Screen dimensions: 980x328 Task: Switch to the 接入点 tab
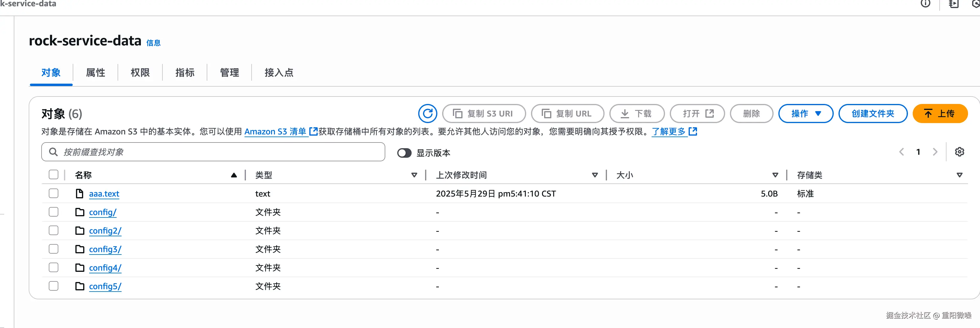click(x=279, y=73)
